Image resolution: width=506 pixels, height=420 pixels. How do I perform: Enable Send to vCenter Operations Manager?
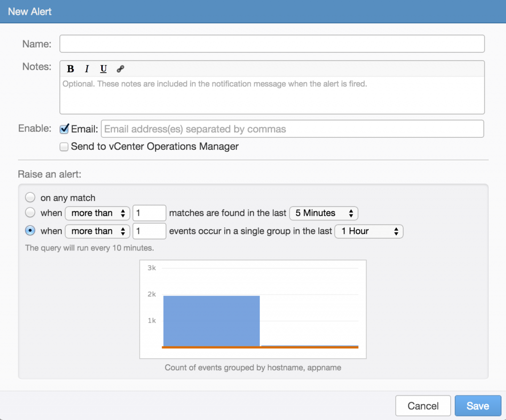point(64,147)
